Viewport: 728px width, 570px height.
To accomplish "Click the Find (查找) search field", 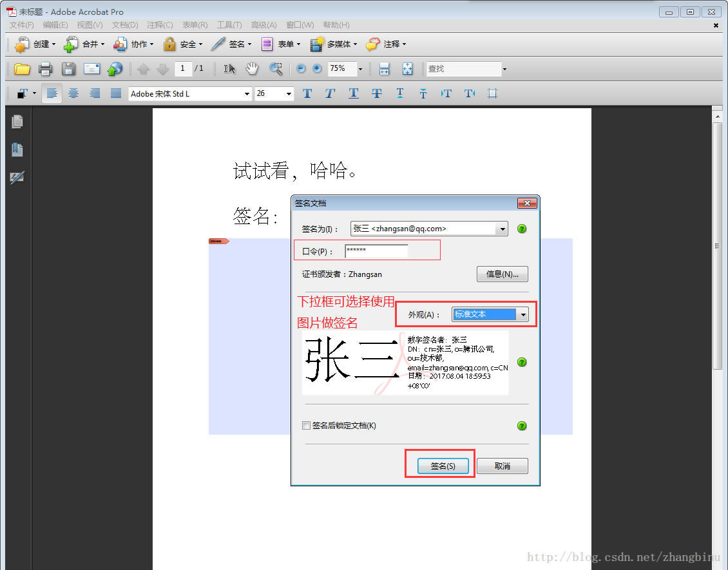I will [464, 69].
